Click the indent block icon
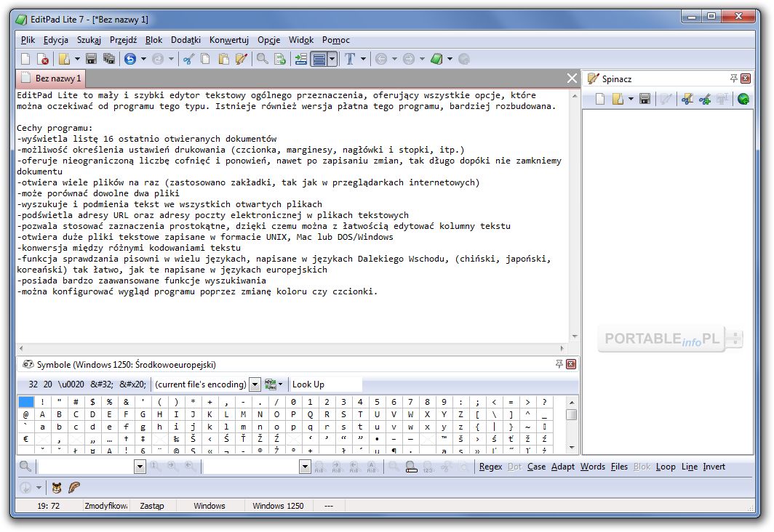 point(301,59)
